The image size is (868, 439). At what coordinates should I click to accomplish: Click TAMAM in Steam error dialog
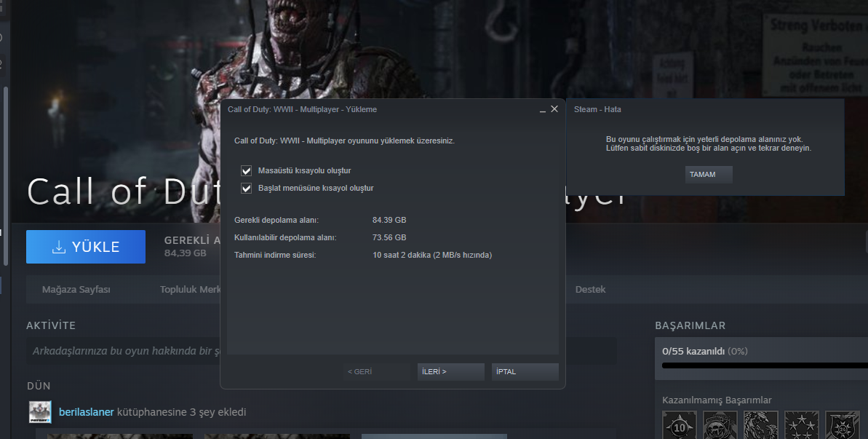point(709,175)
